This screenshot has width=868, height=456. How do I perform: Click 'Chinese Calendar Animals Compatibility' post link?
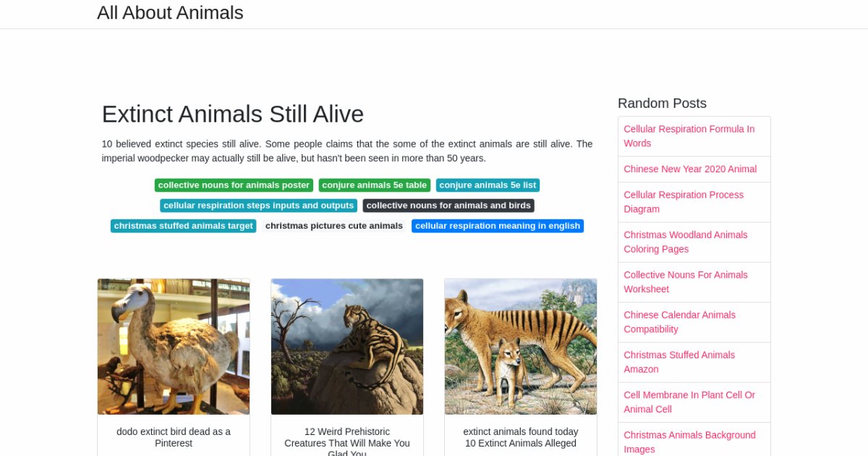tap(679, 322)
